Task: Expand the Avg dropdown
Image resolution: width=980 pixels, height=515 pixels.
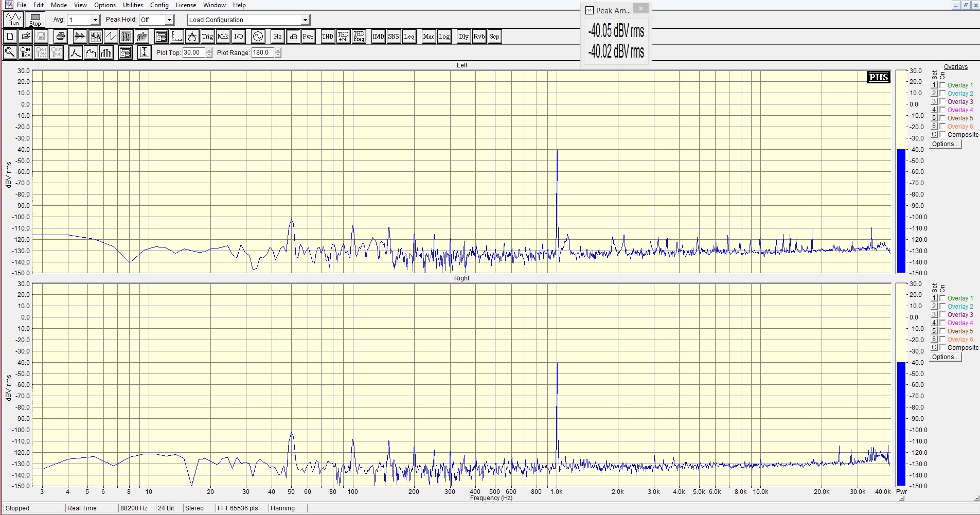Action: [x=95, y=20]
